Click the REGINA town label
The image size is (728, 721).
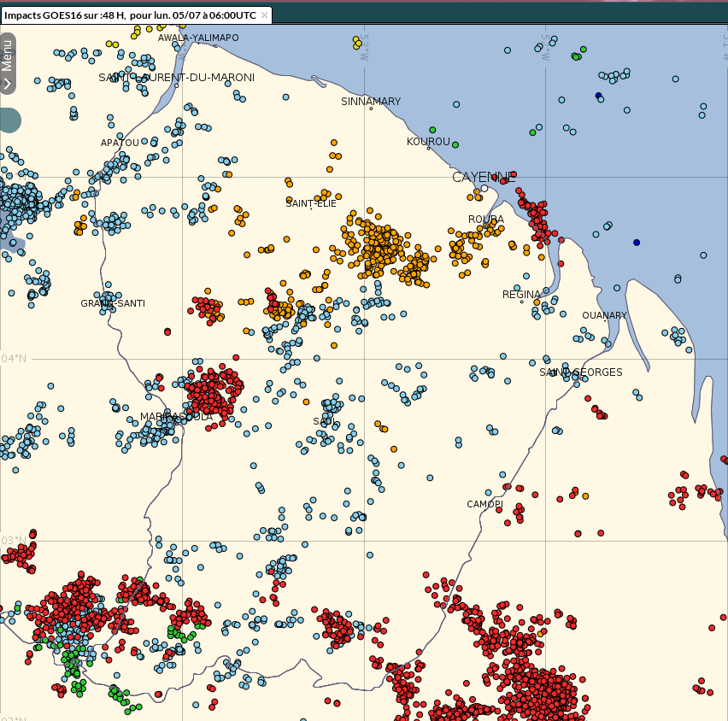tap(521, 295)
